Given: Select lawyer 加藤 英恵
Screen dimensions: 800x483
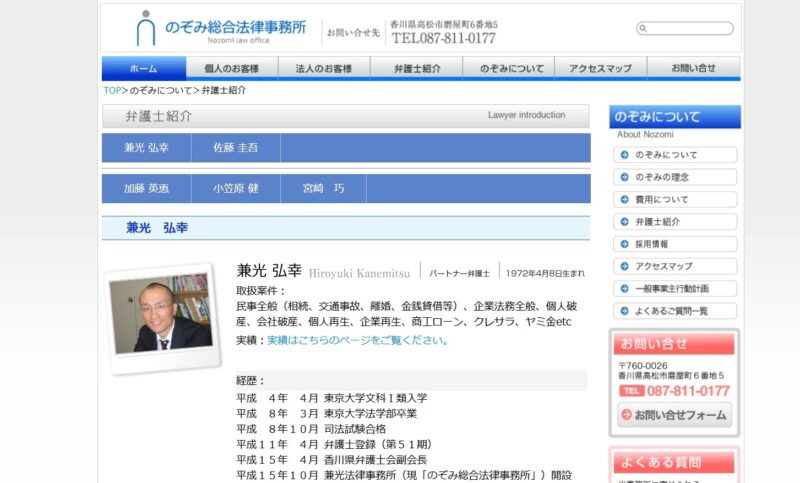Looking at the screenshot, I should coord(146,189).
